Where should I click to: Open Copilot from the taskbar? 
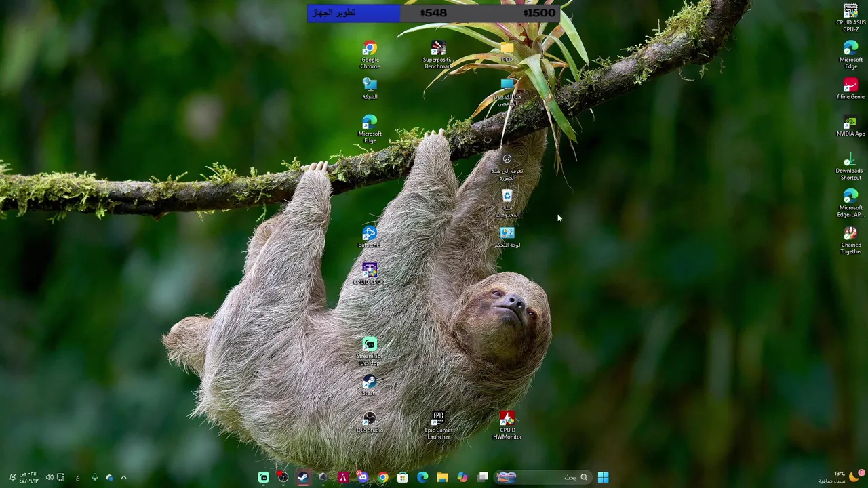pos(462,477)
